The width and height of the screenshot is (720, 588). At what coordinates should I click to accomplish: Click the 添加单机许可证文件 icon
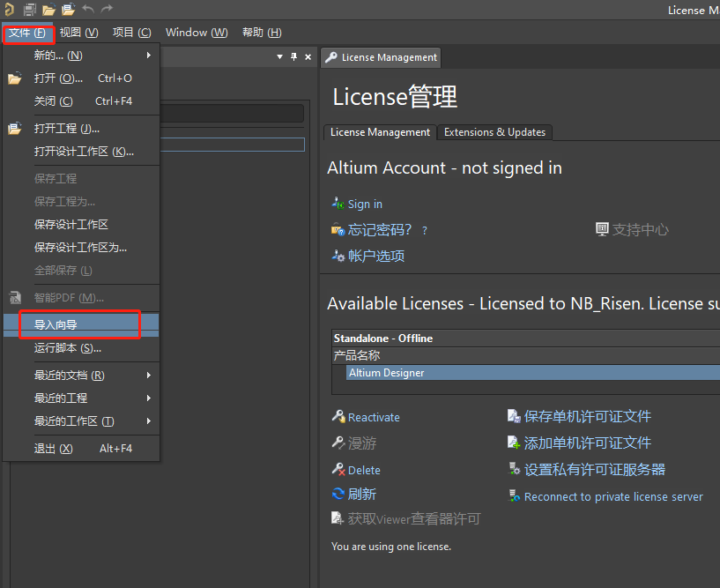pos(514,443)
